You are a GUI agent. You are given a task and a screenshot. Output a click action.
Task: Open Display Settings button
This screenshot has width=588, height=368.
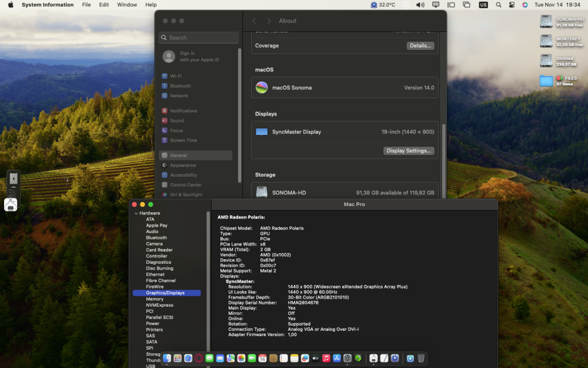pos(409,151)
